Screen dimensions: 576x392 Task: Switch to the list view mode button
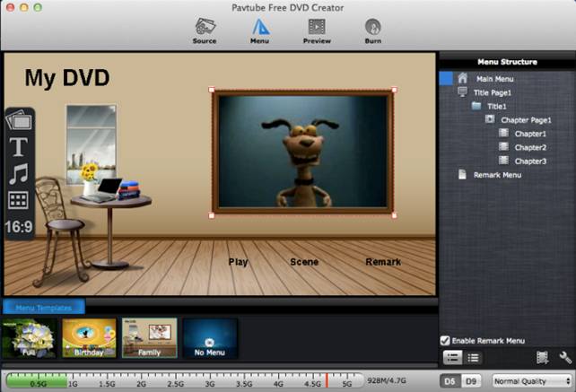[x=473, y=358]
